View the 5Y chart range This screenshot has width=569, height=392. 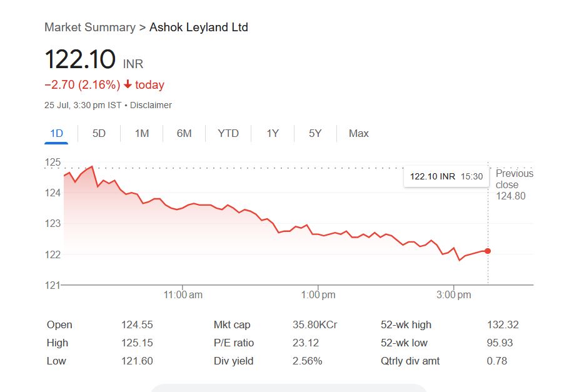pos(315,133)
